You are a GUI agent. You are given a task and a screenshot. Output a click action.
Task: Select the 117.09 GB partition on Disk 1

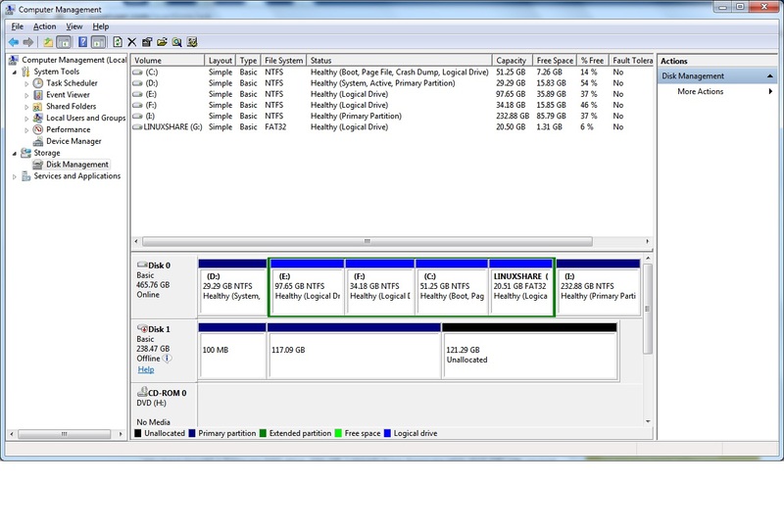[354, 352]
